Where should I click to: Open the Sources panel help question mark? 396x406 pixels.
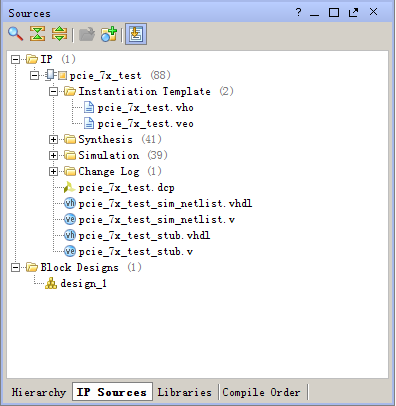299,12
